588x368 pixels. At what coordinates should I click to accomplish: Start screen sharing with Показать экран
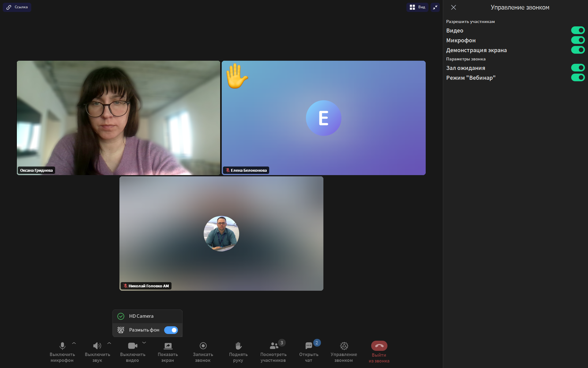(168, 346)
